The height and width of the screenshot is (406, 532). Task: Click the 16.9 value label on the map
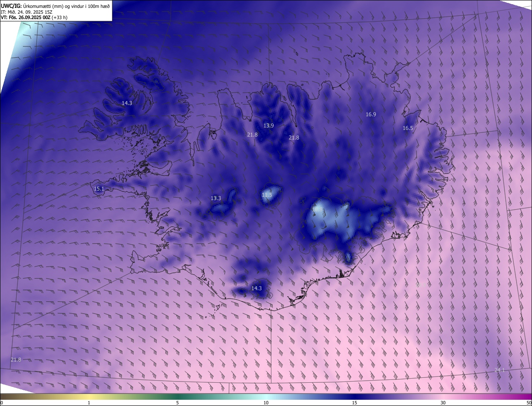(371, 114)
